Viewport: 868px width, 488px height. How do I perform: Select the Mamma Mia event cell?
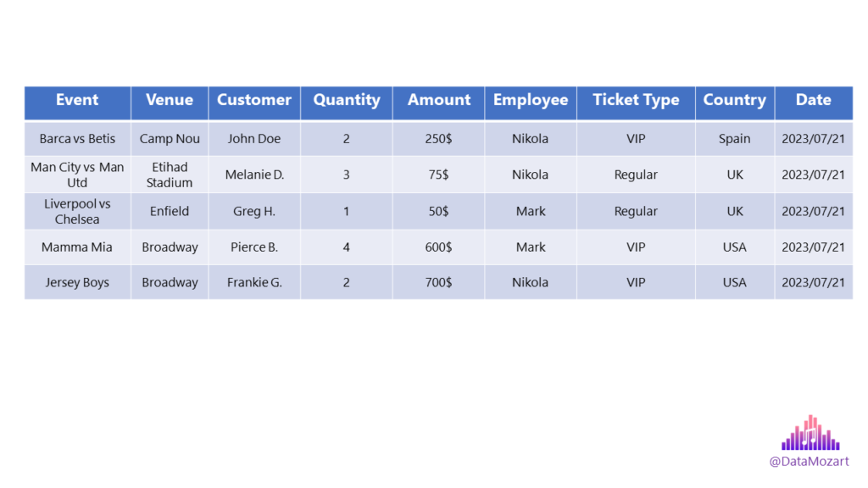(77, 247)
